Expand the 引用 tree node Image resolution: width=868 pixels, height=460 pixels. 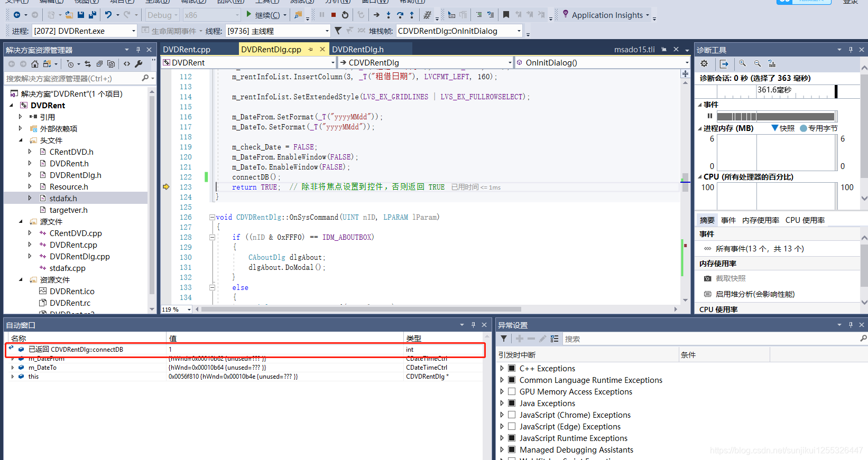20,117
